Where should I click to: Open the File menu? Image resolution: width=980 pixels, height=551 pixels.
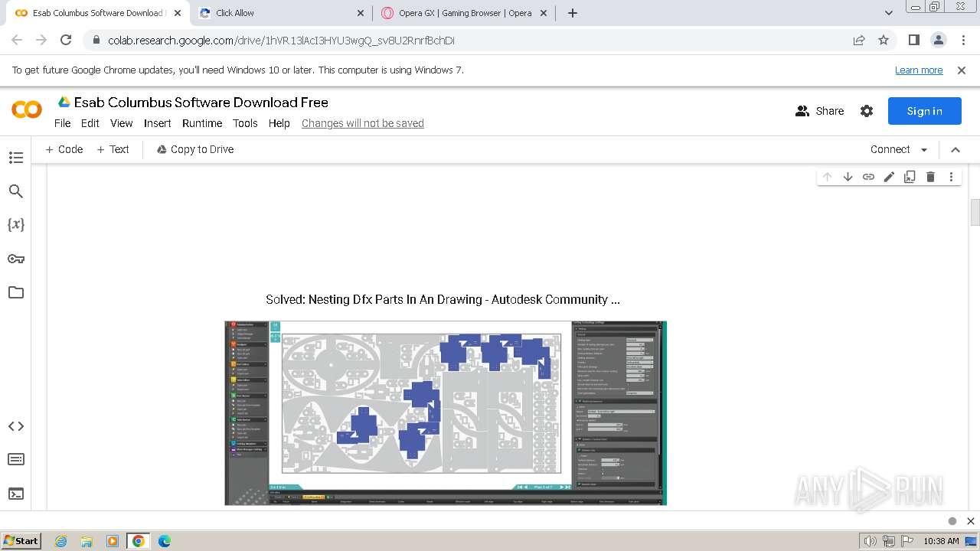62,123
